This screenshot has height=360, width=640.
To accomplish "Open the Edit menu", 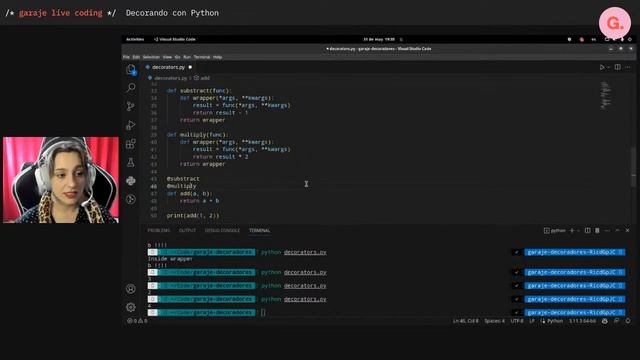I will [136, 57].
